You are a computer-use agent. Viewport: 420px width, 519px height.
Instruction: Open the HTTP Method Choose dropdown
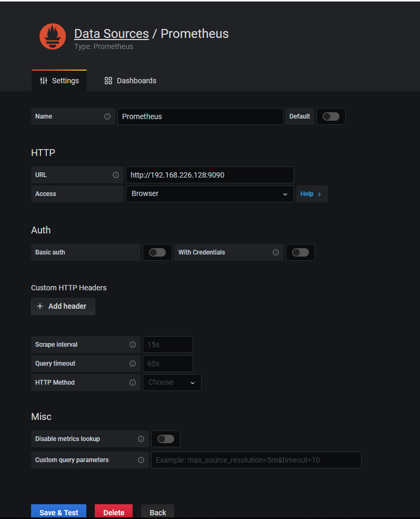[172, 383]
